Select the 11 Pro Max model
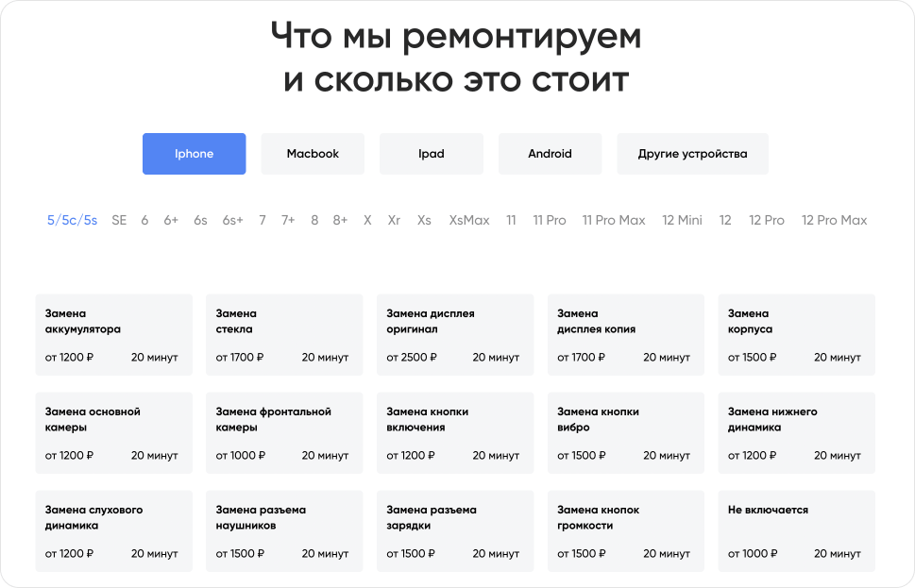 [614, 220]
